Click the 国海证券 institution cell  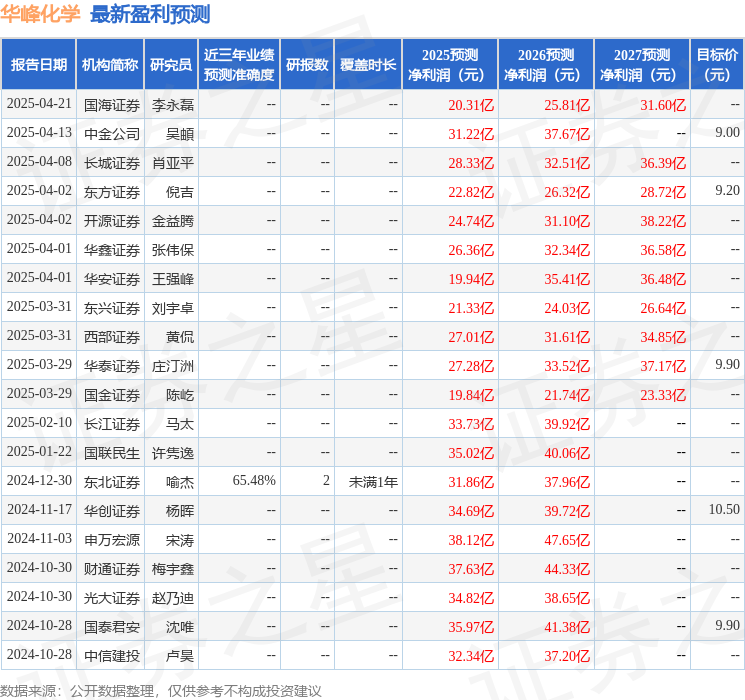[x=112, y=105]
